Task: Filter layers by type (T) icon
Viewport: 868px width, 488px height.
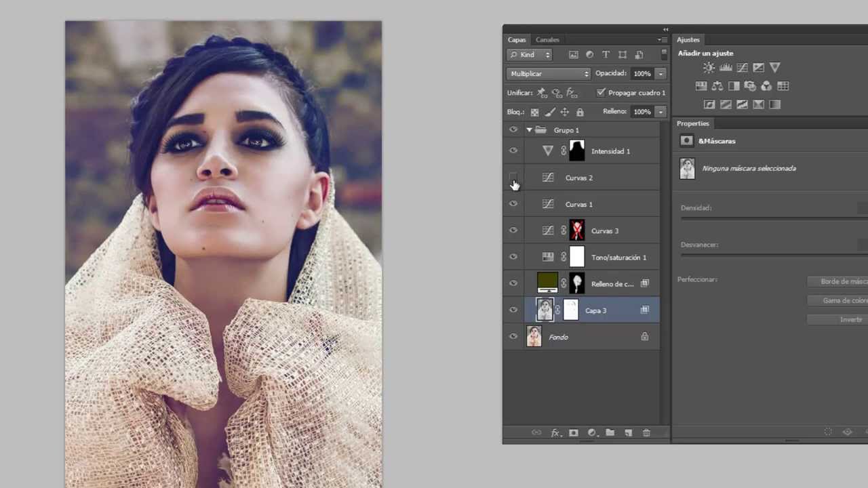Action: [x=606, y=55]
